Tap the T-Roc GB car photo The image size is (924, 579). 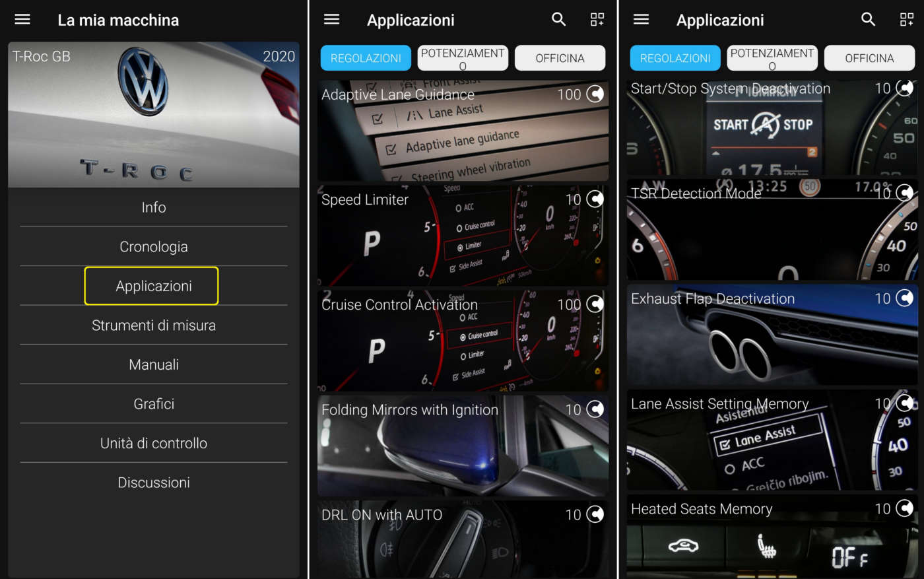point(154,115)
